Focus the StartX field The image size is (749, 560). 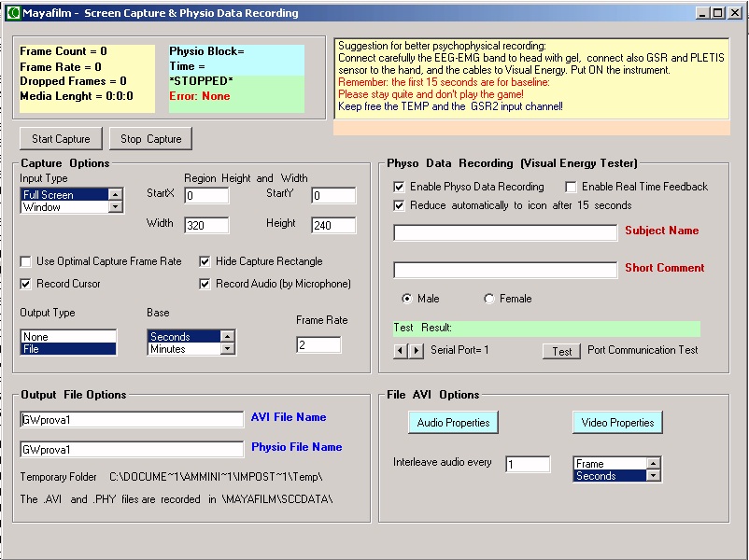pyautogui.click(x=206, y=196)
